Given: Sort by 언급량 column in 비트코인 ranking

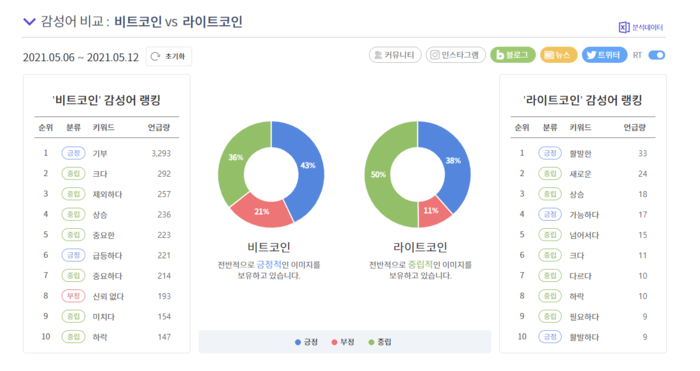Looking at the screenshot, I should tap(159, 128).
